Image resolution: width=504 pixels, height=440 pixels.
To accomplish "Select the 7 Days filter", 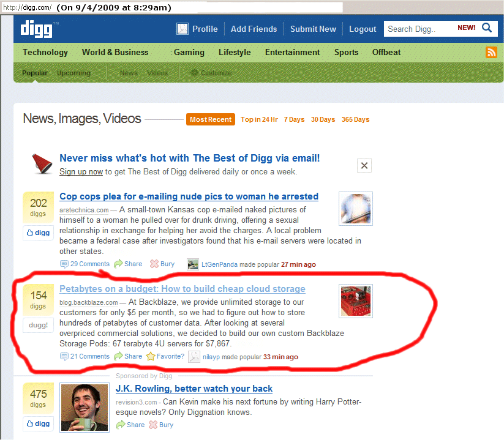I will tap(294, 119).
